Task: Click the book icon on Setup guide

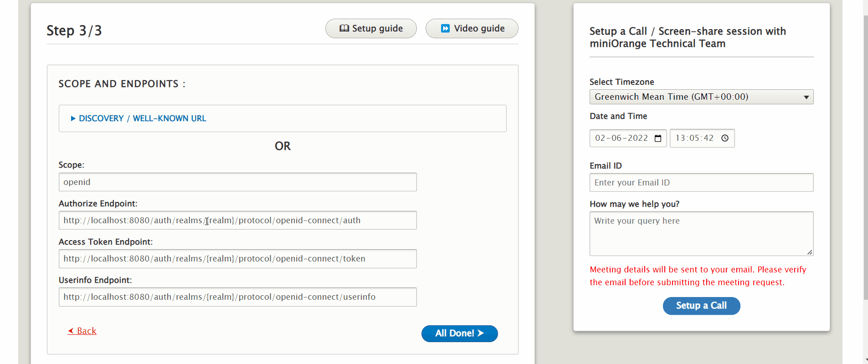Action: pos(344,28)
